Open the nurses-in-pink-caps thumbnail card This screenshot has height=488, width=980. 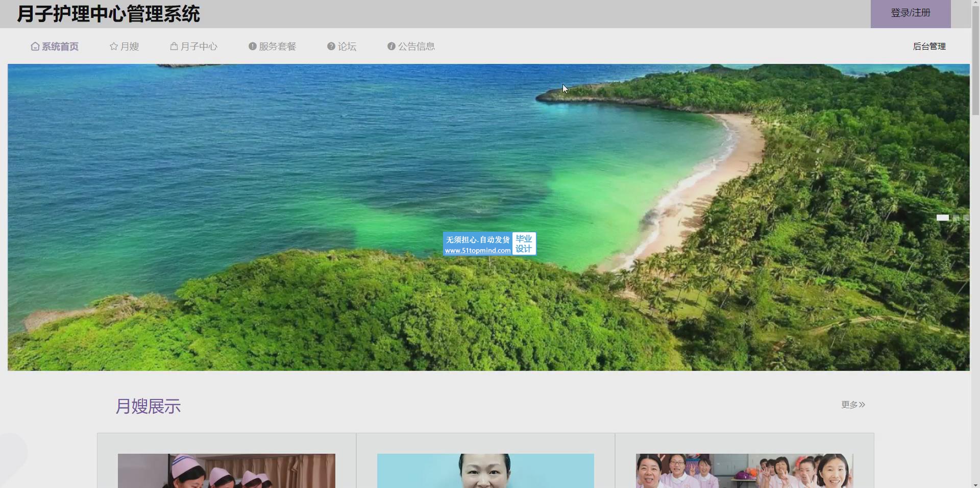227,471
